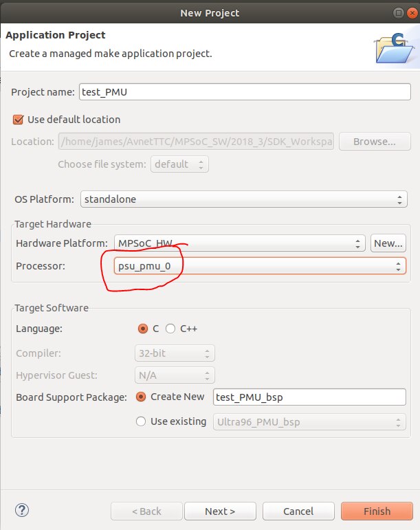Select the C++ language radio button
Image resolution: width=420 pixels, height=530 pixels.
(x=170, y=329)
